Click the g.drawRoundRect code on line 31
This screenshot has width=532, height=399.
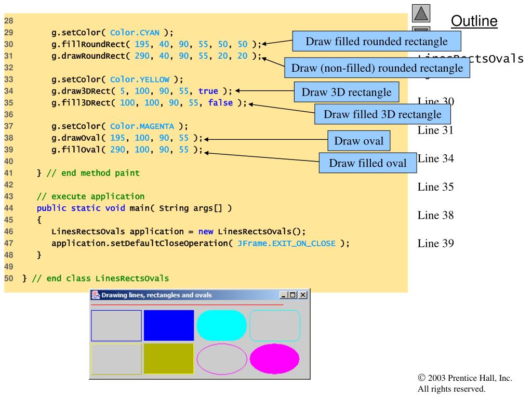[156, 56]
